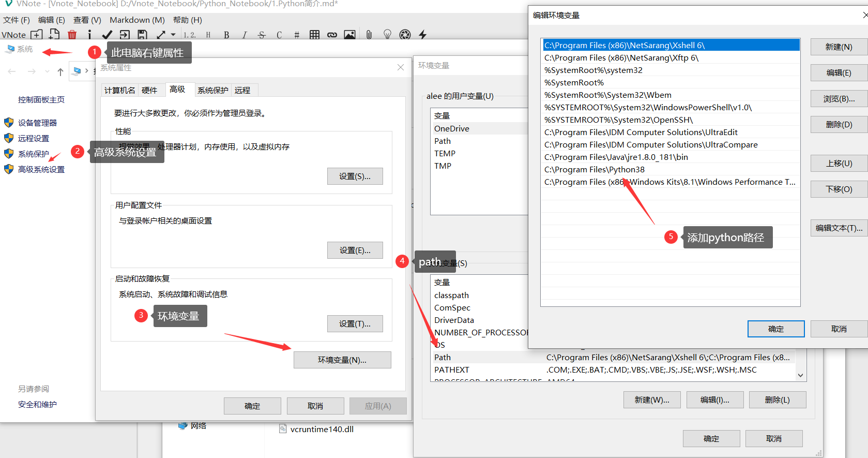
Task: Apply italic with the I icon
Action: point(245,35)
